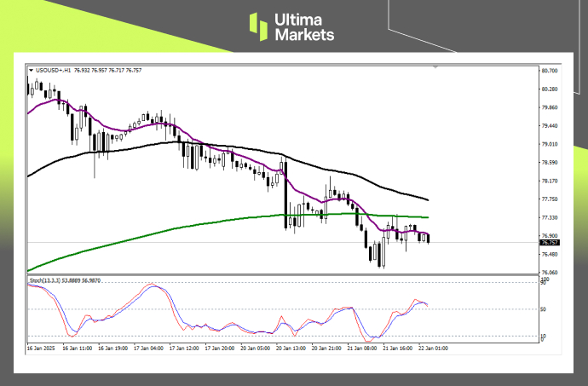This screenshot has width=588, height=386.
Task: Click the highlighted current price tag 76.757
Action: tap(550, 243)
